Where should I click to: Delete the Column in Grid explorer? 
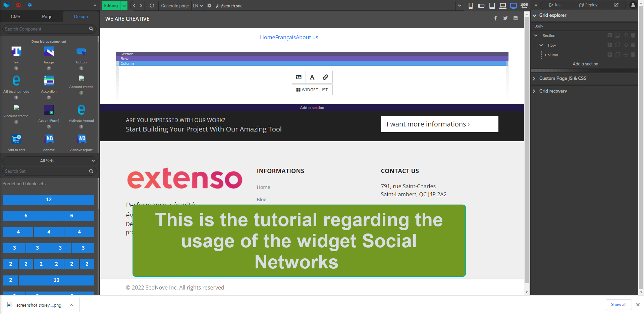coord(633,55)
